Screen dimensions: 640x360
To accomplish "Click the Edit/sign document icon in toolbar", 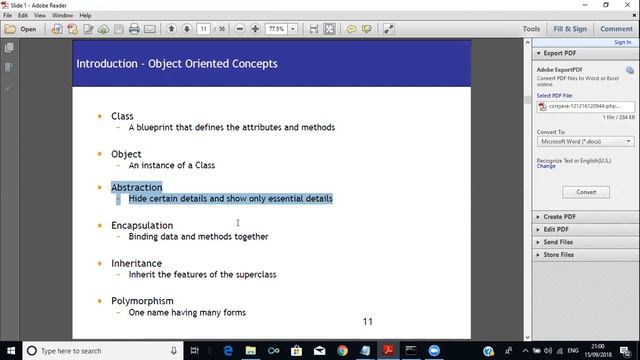I will [88, 29].
